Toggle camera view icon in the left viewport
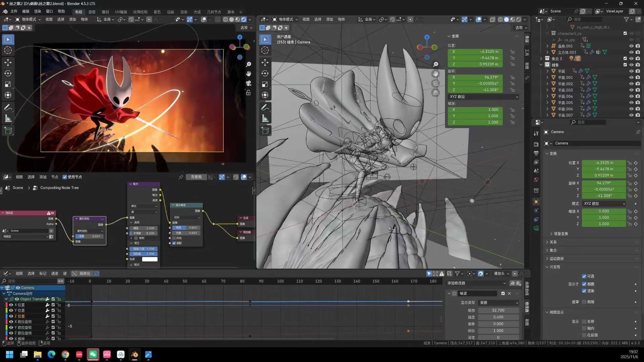Image resolution: width=644 pixels, height=362 pixels. tap(249, 83)
